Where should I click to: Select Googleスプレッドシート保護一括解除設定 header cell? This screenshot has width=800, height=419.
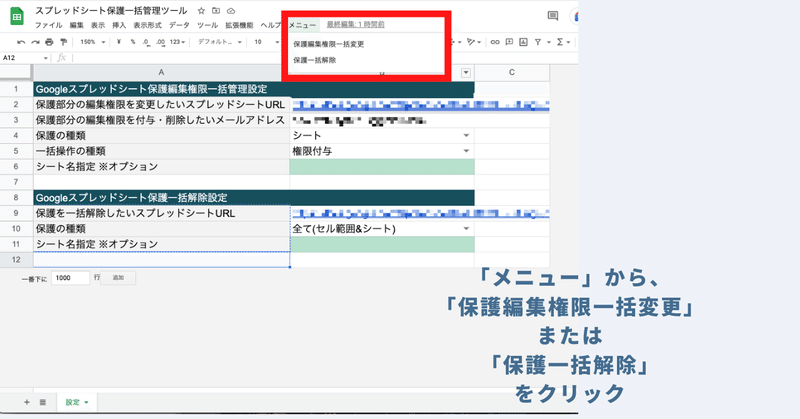tap(254, 198)
